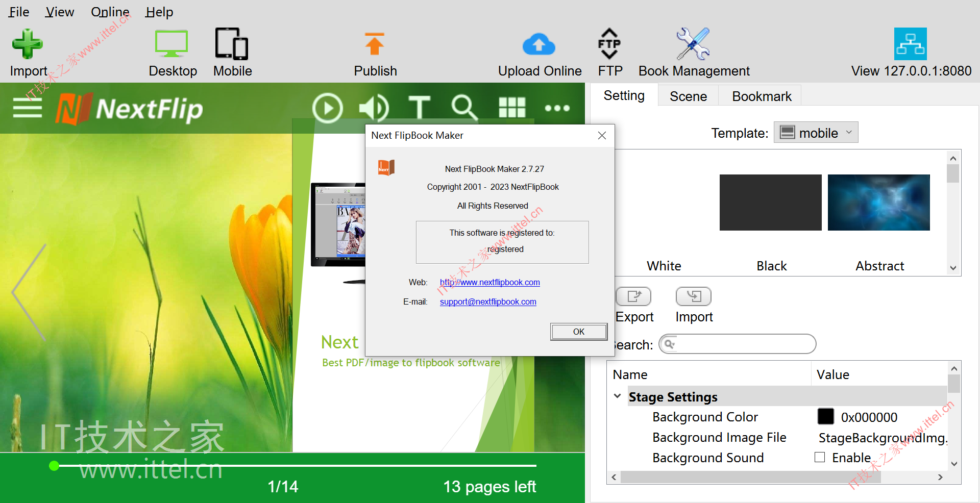Click the page progress slider handle
The height and width of the screenshot is (503, 980).
54,465
